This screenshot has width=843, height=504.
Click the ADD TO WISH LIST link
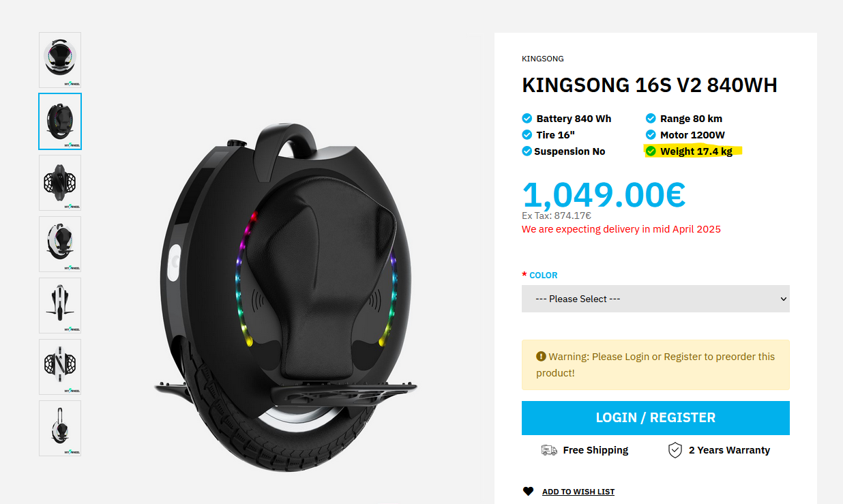(x=578, y=492)
